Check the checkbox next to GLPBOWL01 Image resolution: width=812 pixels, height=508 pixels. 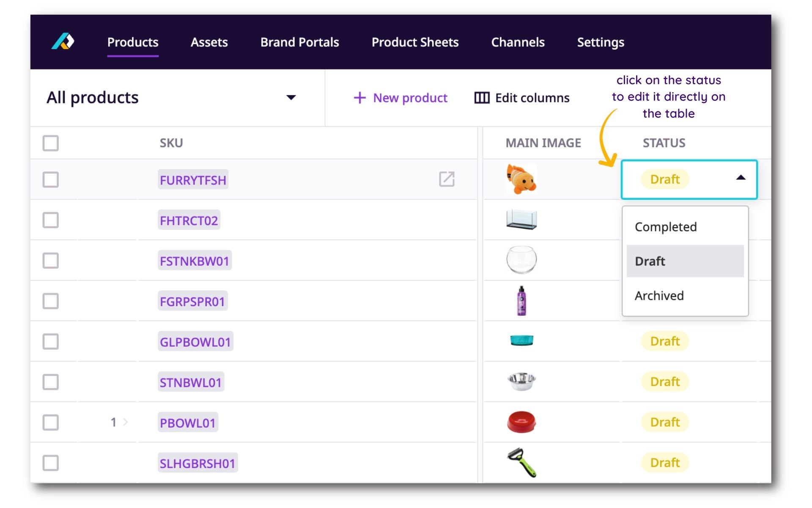click(50, 341)
